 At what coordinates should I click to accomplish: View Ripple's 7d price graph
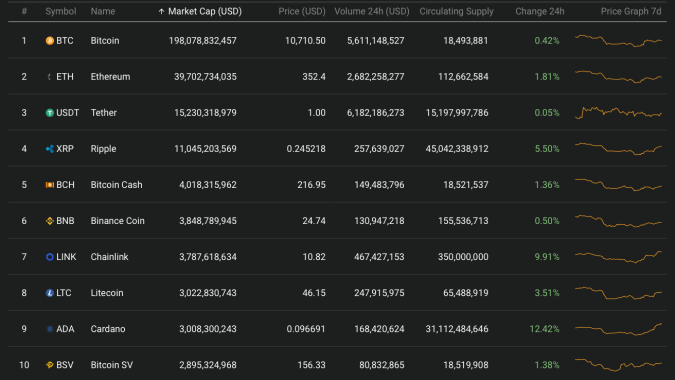pyautogui.click(x=619, y=149)
